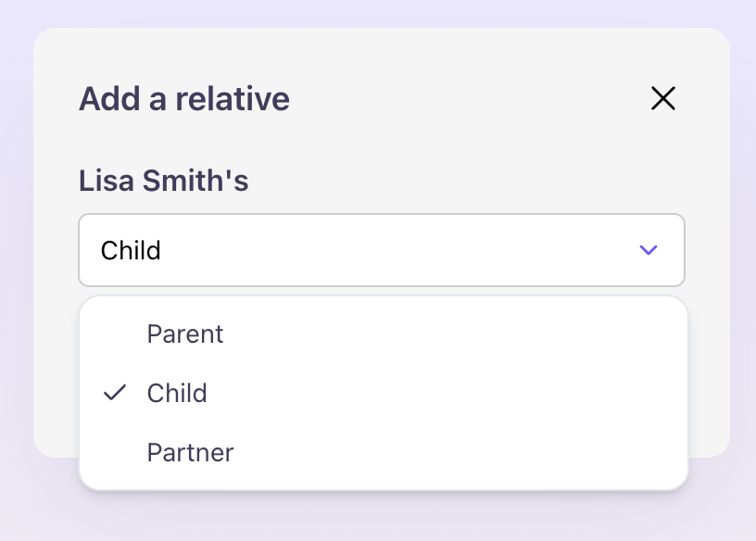Click the Add a relative heading
The width and height of the screenshot is (756, 541).
[183, 98]
